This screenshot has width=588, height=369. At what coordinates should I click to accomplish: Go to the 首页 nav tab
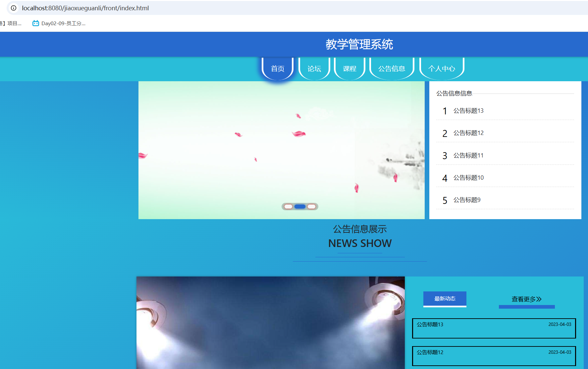click(x=278, y=69)
